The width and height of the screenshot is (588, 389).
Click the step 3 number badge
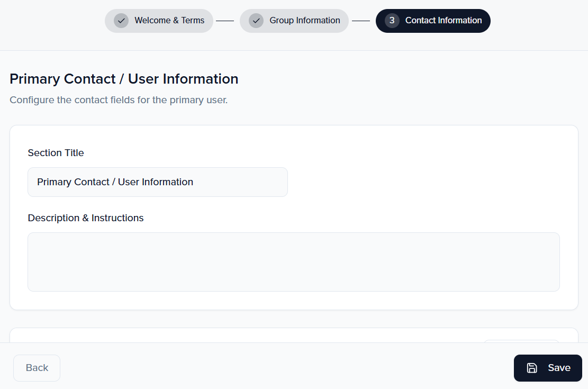click(392, 21)
